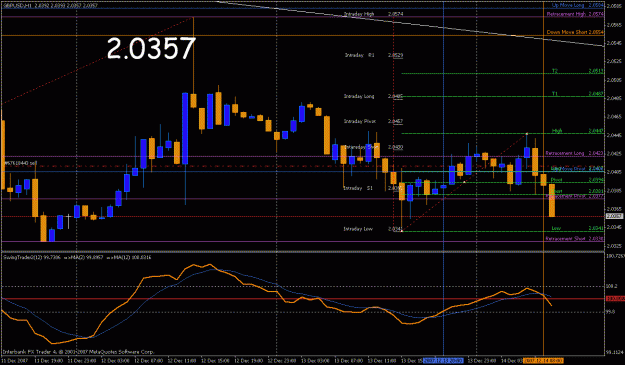625x365 pixels.
Task: Click the orange highlighted date label on time axis
Action: click(543, 361)
